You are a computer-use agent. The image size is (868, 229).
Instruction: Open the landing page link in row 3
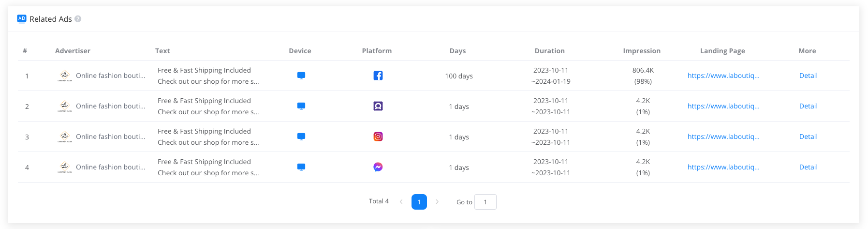[723, 137]
